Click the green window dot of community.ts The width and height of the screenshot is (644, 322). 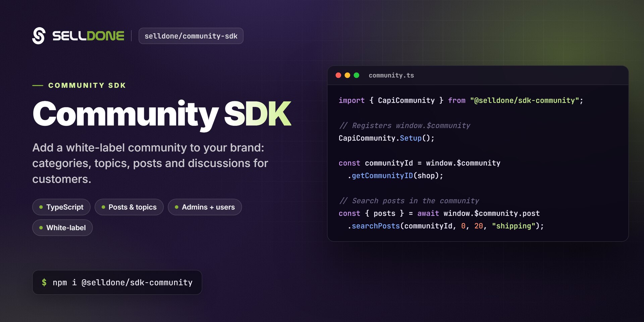pos(357,75)
